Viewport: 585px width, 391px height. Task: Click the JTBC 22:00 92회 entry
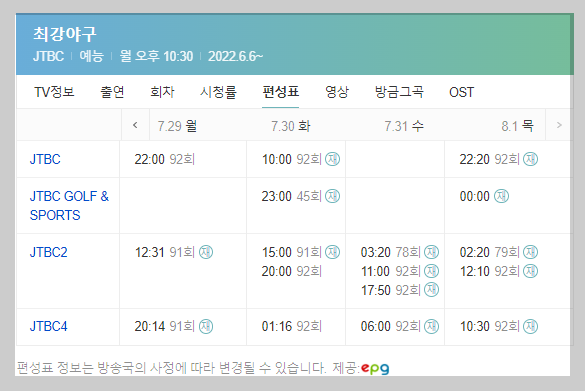tap(165, 159)
